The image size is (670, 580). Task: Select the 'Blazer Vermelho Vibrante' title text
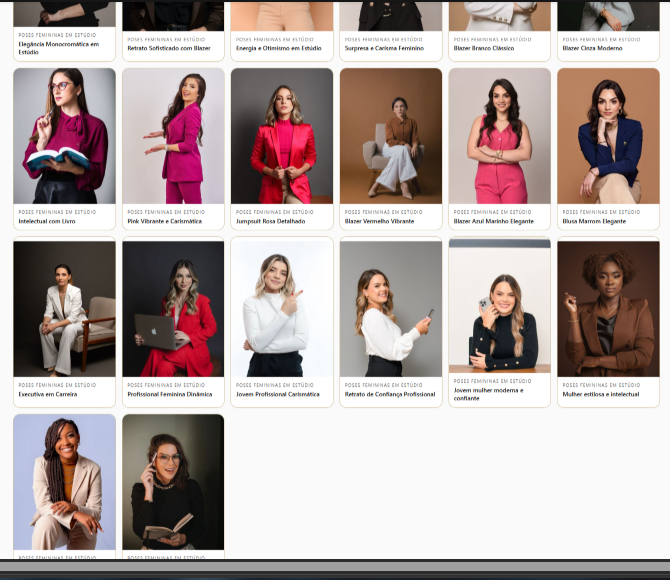click(379, 221)
